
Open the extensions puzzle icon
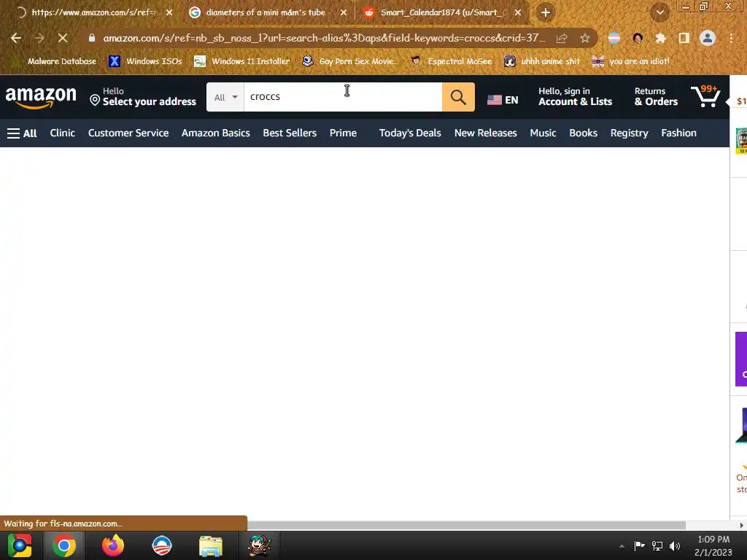pos(660,38)
